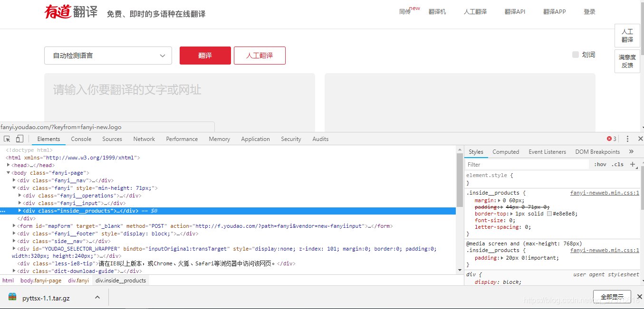644x309 pixels.
Task: Click into the Styles Filter field
Action: tap(528, 164)
